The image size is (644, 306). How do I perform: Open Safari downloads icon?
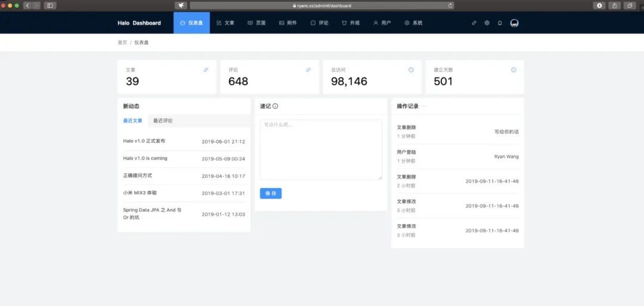pos(599,6)
